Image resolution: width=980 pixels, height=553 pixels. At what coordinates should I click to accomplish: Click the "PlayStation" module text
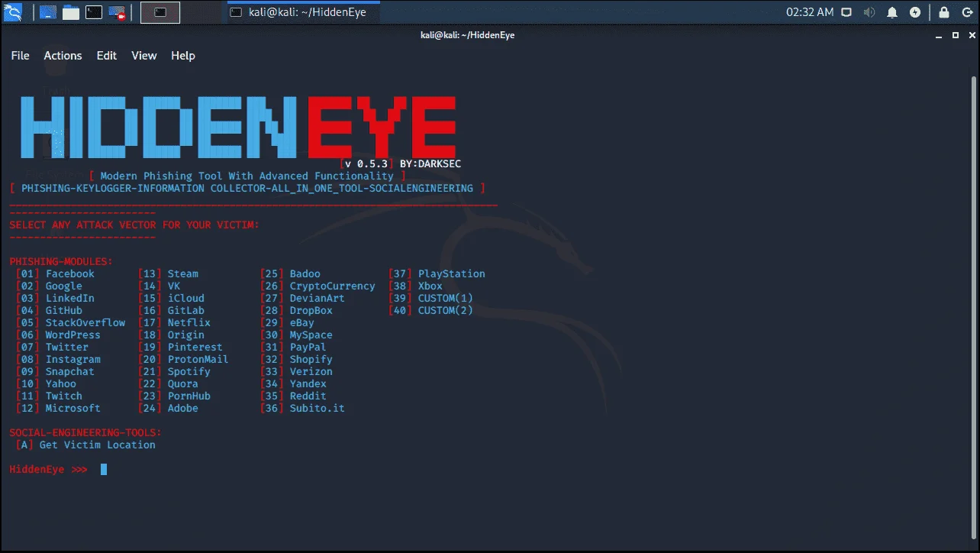(452, 274)
